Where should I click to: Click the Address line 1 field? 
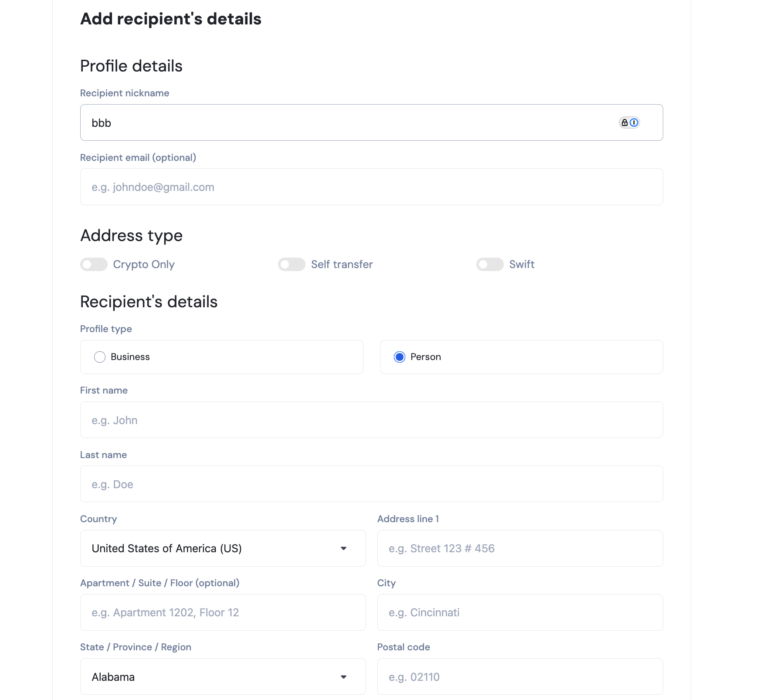click(x=520, y=548)
